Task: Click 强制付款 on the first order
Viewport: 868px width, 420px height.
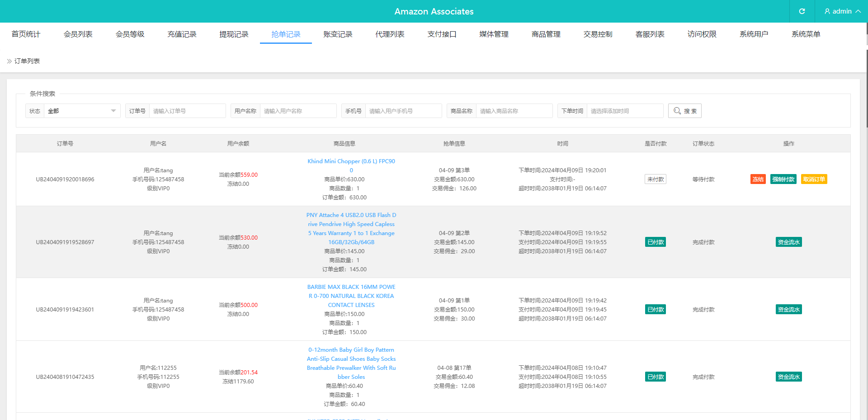Action: pyautogui.click(x=783, y=179)
